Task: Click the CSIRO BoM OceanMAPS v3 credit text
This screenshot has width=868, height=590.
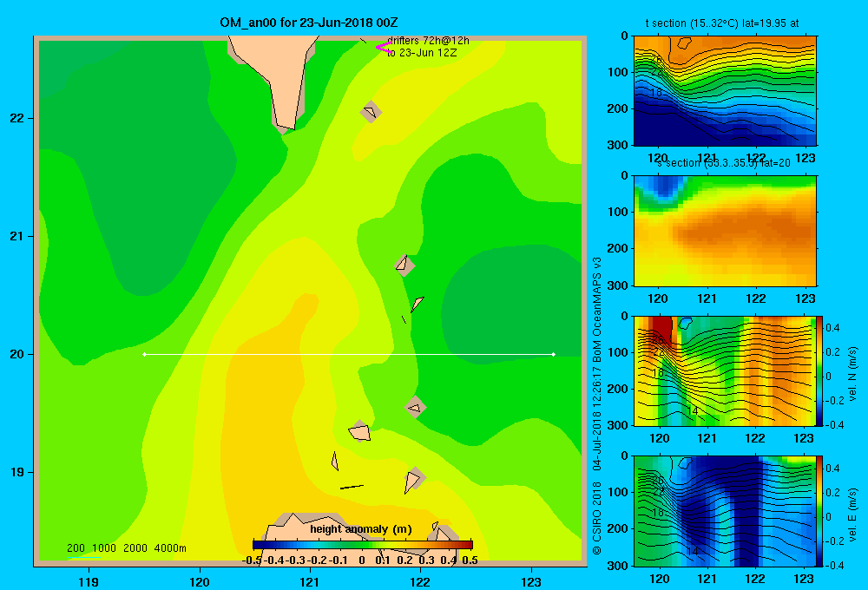Action: point(597,406)
